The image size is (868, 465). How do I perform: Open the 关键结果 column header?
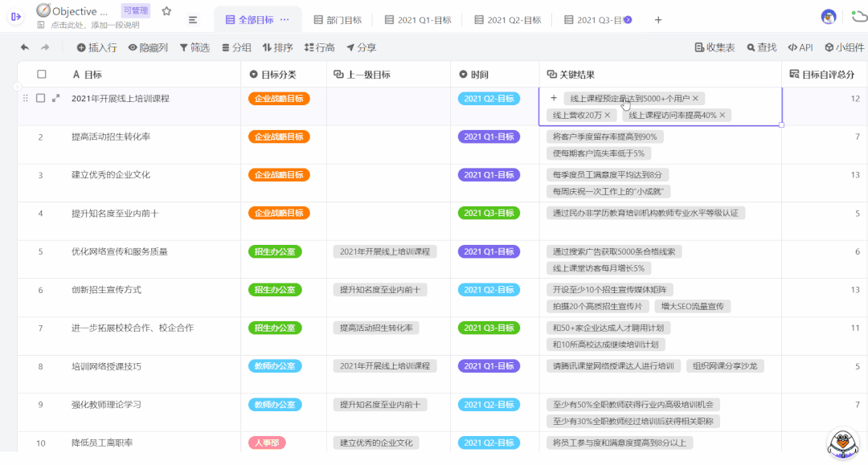(x=661, y=74)
